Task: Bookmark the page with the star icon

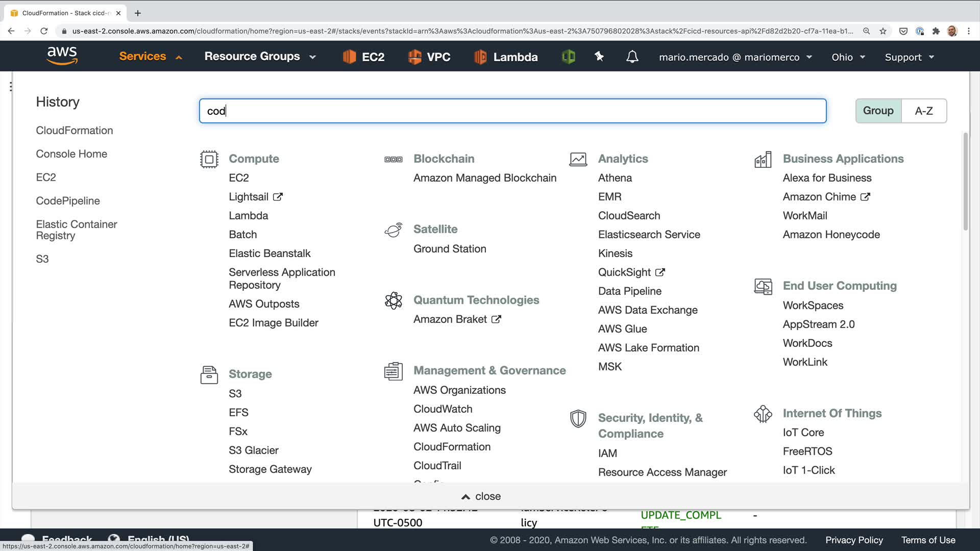Action: tap(883, 31)
